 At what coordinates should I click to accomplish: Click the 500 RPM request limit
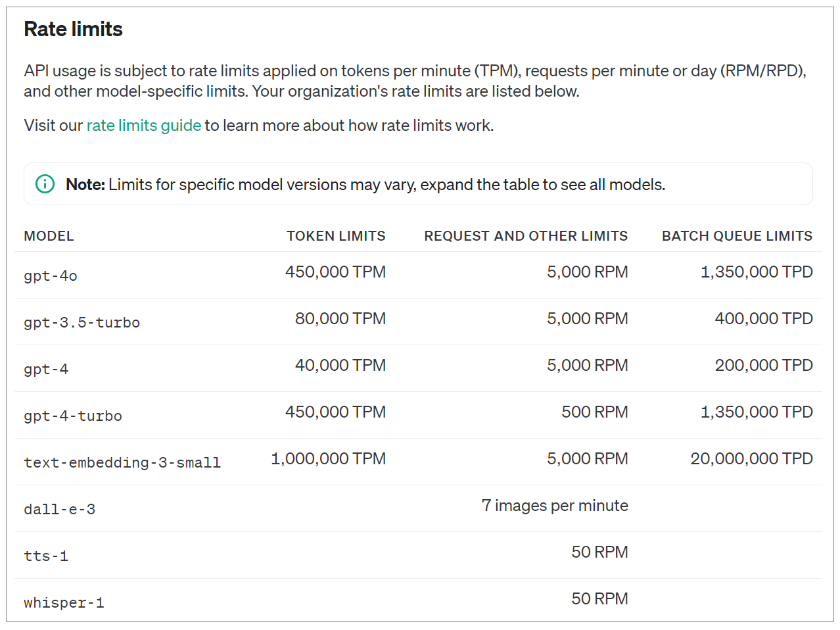click(x=595, y=412)
